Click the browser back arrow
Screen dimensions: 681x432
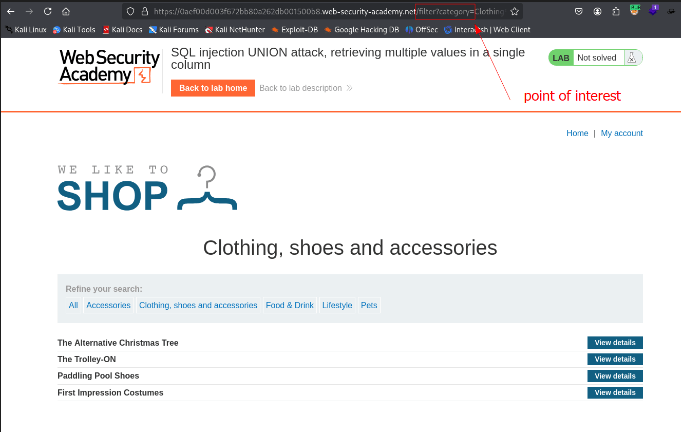click(x=10, y=11)
